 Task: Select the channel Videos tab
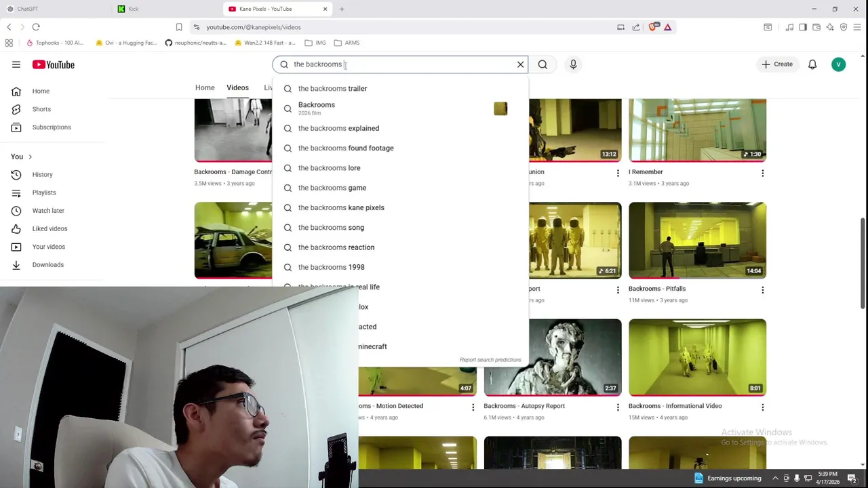pyautogui.click(x=237, y=87)
